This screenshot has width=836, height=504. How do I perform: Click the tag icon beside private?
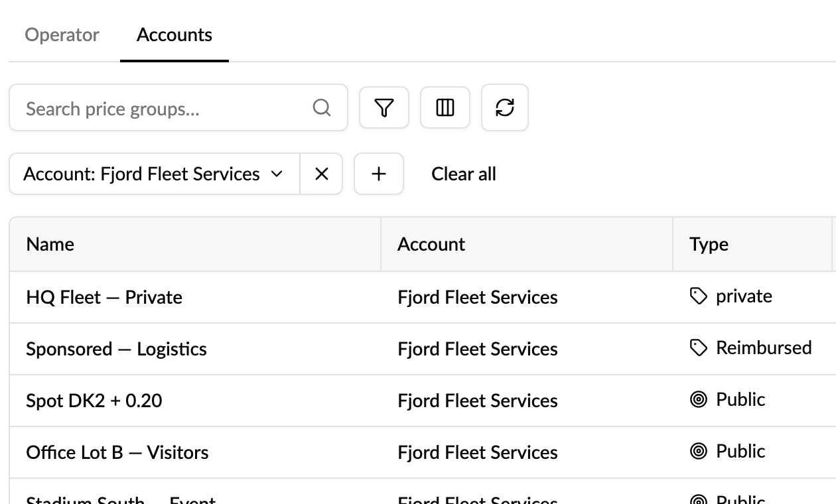coord(699,296)
